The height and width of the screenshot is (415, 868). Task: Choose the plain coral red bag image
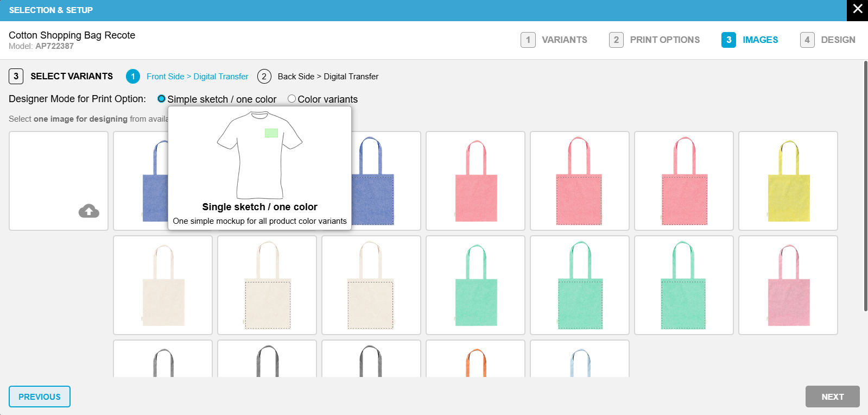[476, 181]
